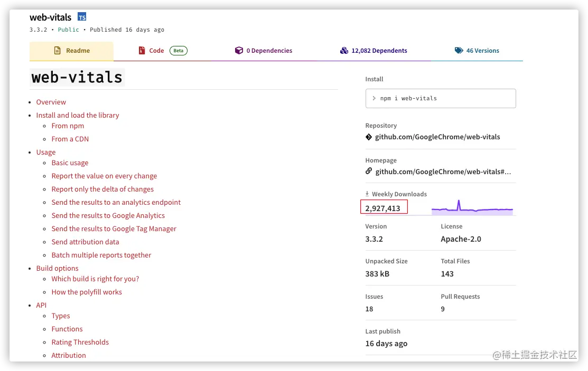588x371 pixels.
Task: Open the homepage github.com link
Action: pos(443,172)
